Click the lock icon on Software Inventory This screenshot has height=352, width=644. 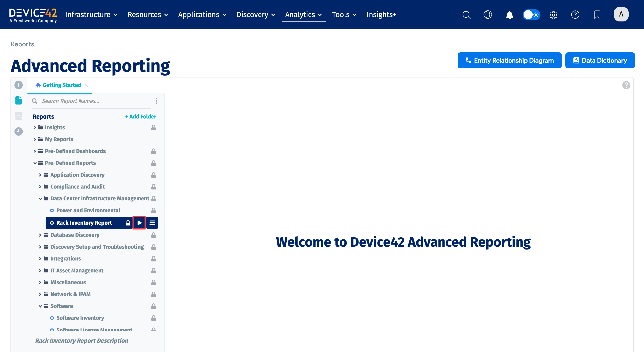153,318
